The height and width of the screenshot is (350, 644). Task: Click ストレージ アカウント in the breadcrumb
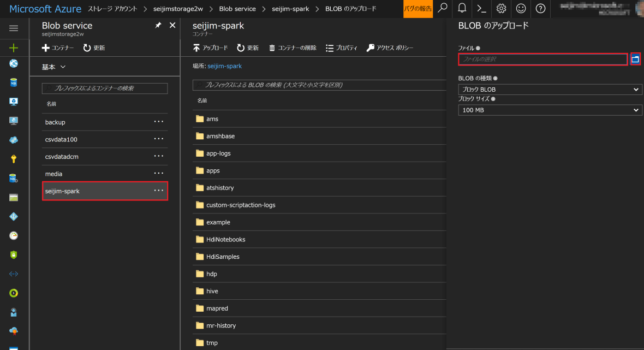pos(113,9)
